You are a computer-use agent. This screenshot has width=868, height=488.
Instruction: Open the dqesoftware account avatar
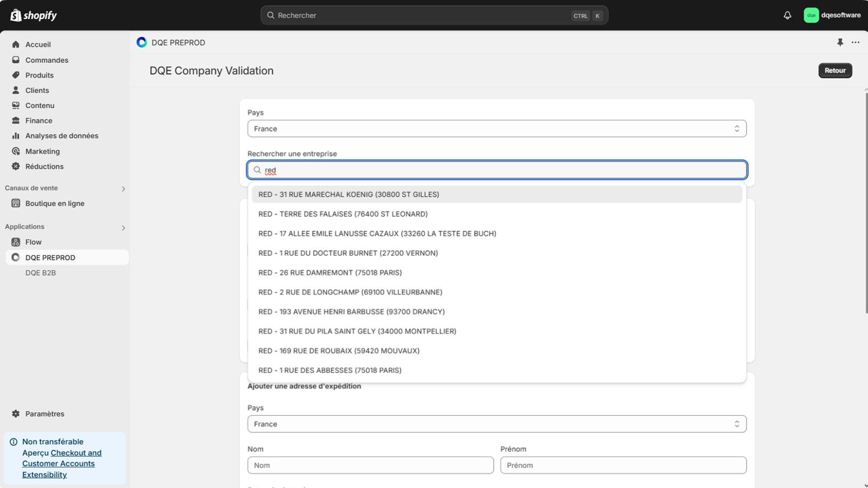tap(811, 15)
